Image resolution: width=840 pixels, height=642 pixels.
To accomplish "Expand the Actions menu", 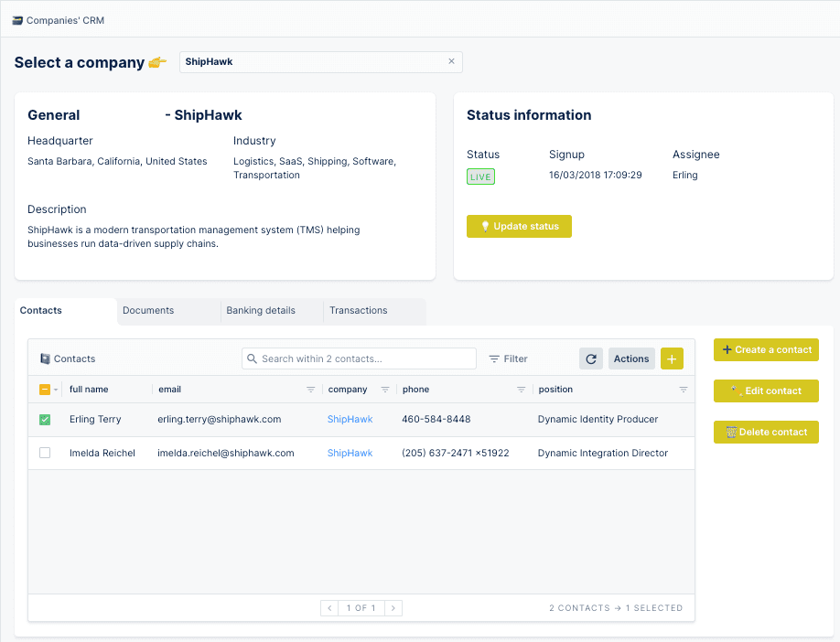I will [631, 358].
